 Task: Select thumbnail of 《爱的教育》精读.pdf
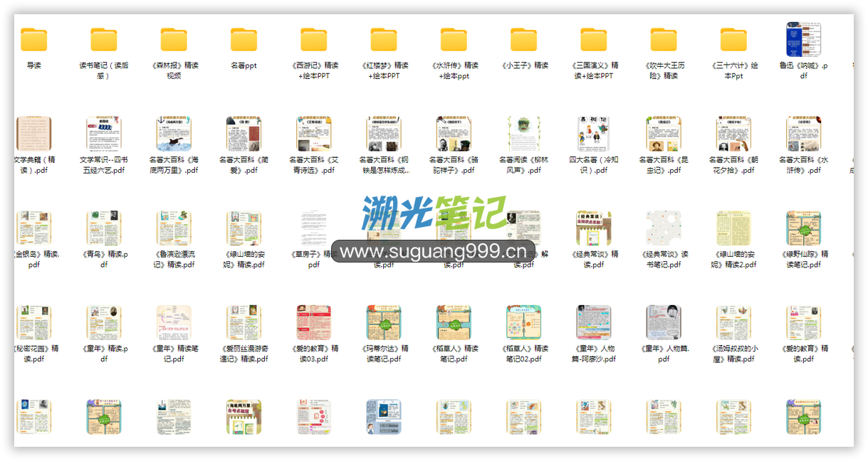803,322
